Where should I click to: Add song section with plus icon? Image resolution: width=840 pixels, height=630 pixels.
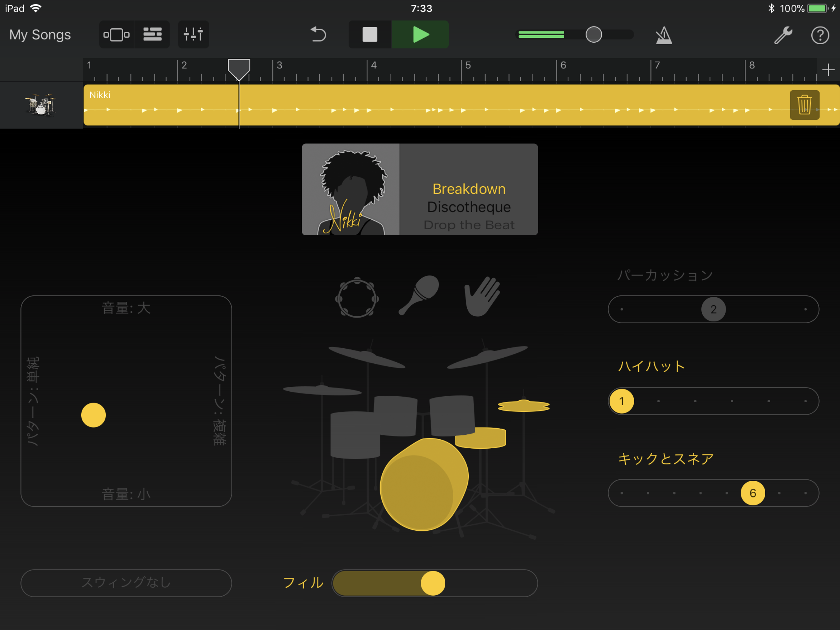tap(828, 70)
